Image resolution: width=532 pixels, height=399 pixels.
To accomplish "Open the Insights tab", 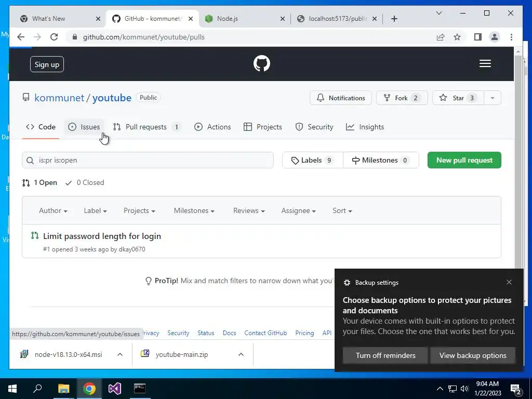I will point(365,127).
